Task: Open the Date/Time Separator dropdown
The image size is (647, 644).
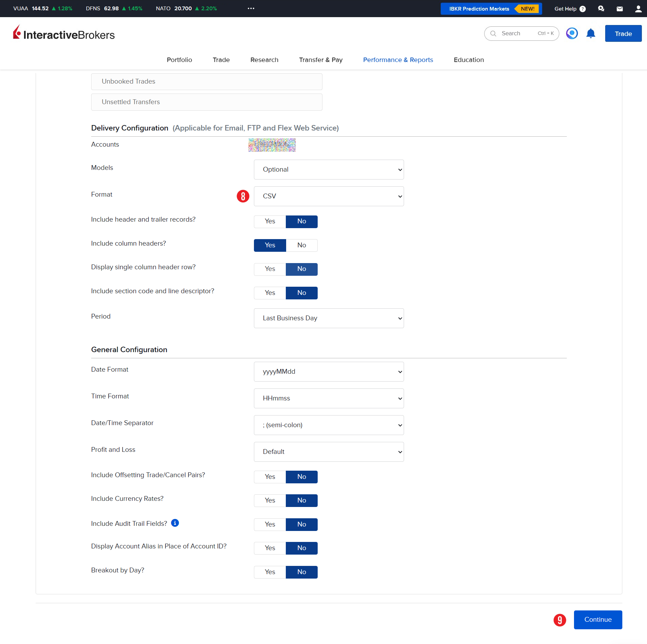Action: [x=329, y=425]
